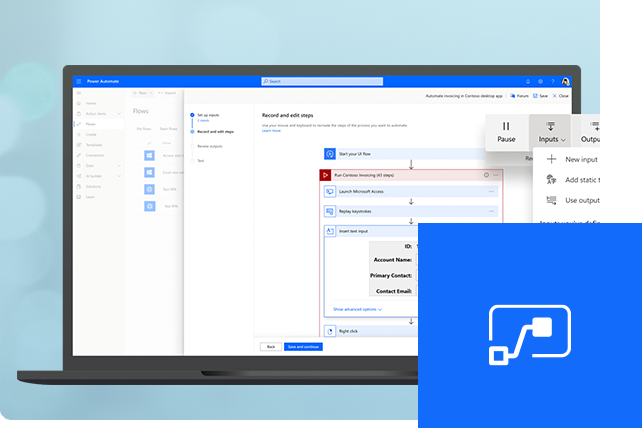This screenshot has height=428, width=642.
Task: Go to Home in the sidebar
Action: (x=90, y=103)
